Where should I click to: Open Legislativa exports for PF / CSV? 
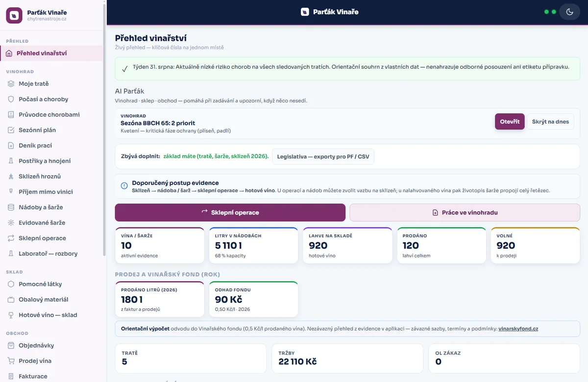323,156
